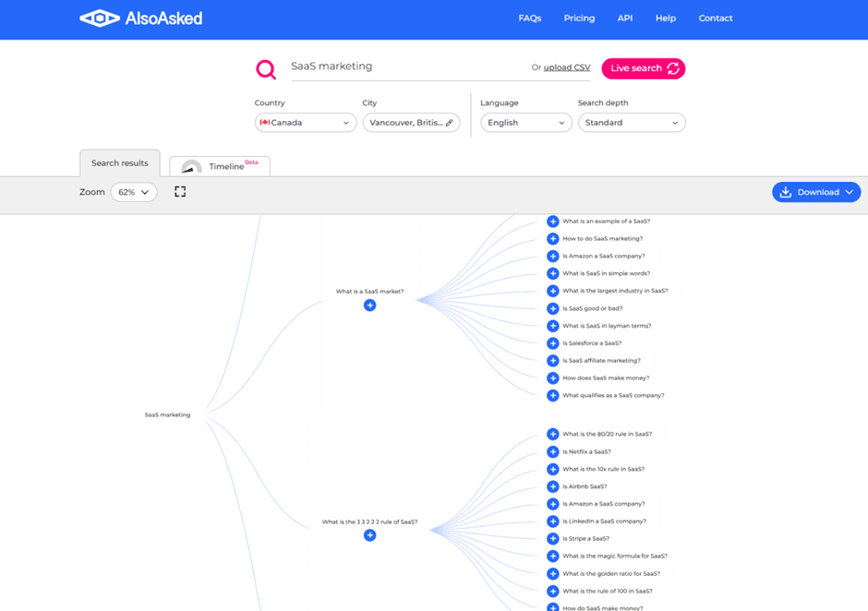Expand plus next to 'Is Netflix a SaaS?'
Screen dimensions: 868x611
[x=552, y=451]
